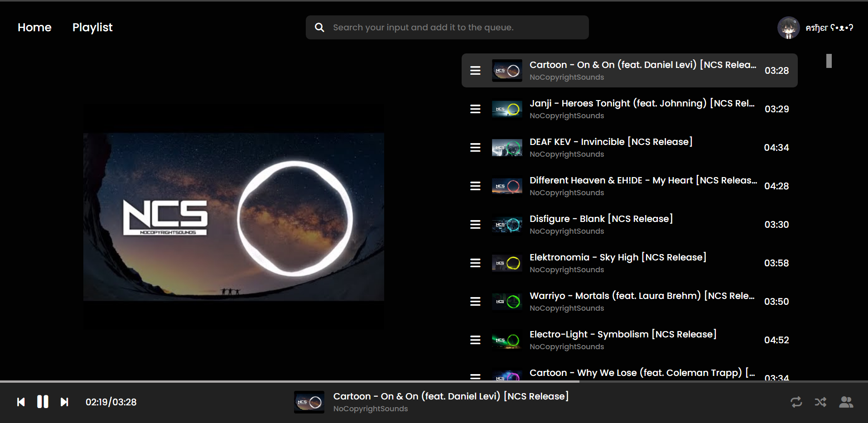868x423 pixels.
Task: Open the listeners/users icon
Action: [x=846, y=402]
